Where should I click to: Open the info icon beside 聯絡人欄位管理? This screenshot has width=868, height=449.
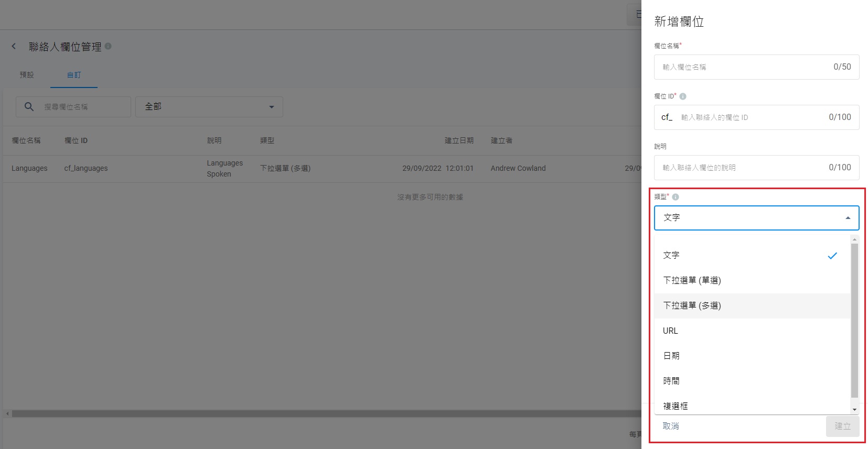(108, 46)
